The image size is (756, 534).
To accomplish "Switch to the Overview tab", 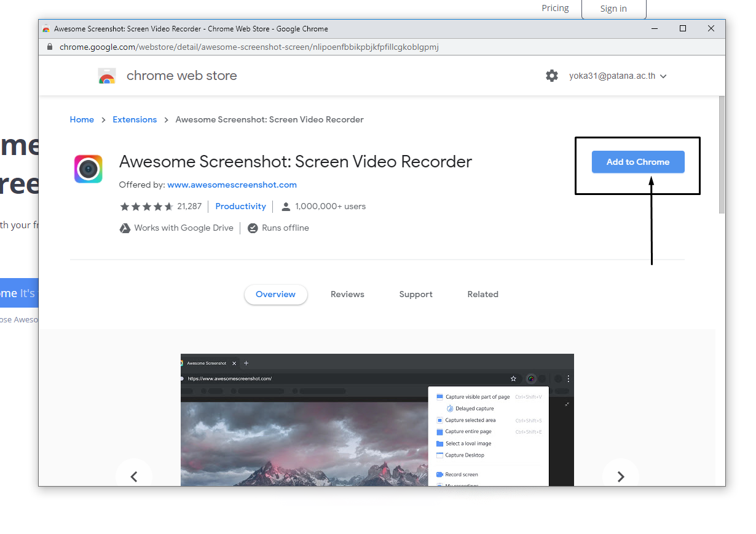I will [275, 294].
